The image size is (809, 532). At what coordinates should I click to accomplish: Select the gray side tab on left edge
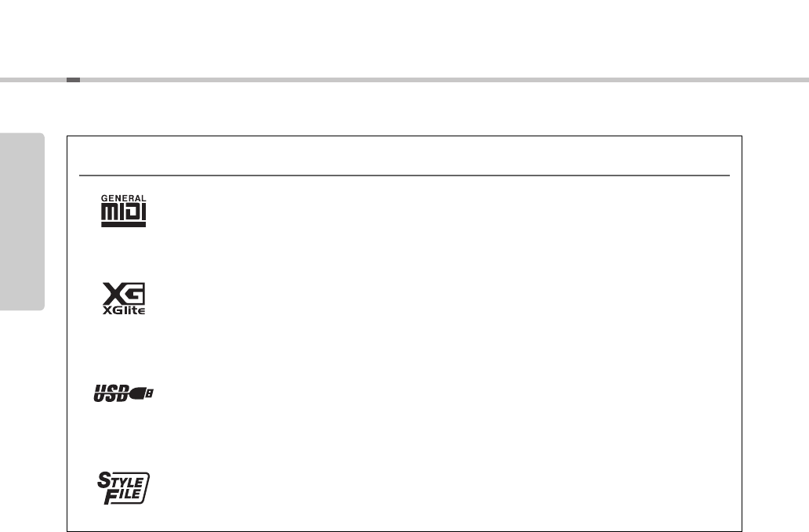point(22,222)
